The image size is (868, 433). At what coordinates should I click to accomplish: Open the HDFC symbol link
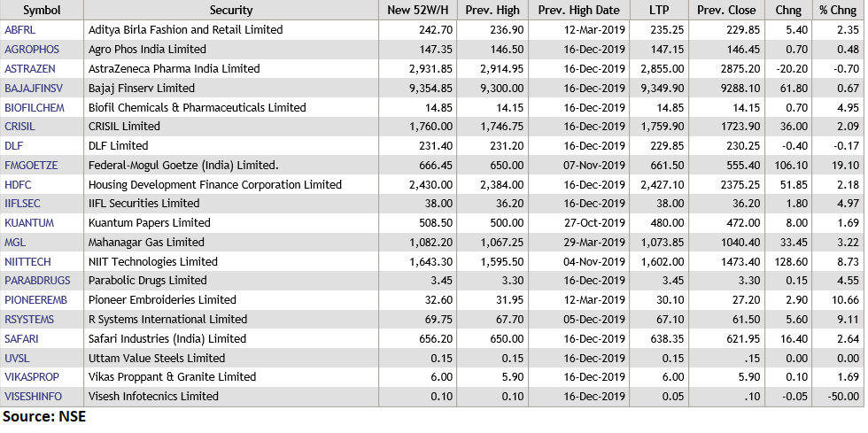click(x=18, y=185)
